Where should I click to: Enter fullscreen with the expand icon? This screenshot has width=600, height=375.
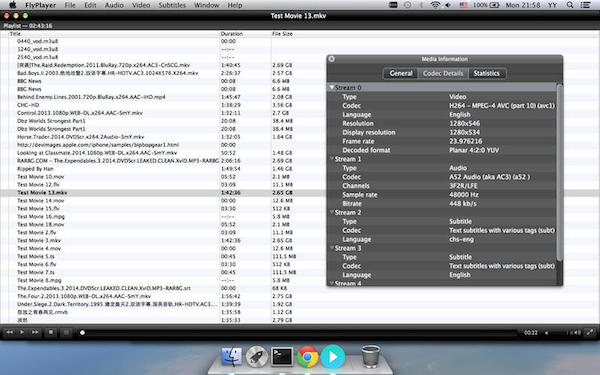(590, 333)
